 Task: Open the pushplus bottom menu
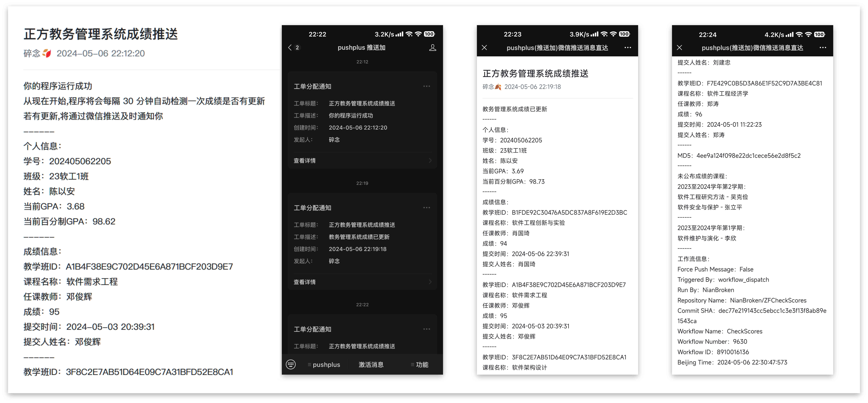point(324,365)
